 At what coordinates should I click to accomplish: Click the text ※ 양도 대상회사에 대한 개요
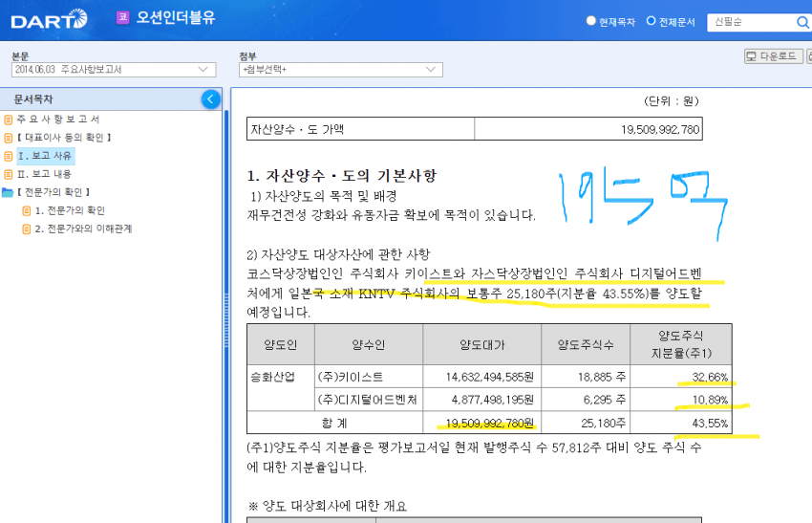[x=328, y=506]
